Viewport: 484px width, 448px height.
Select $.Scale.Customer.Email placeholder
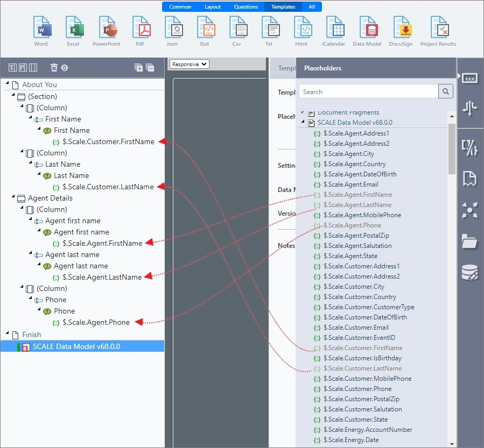pos(355,328)
